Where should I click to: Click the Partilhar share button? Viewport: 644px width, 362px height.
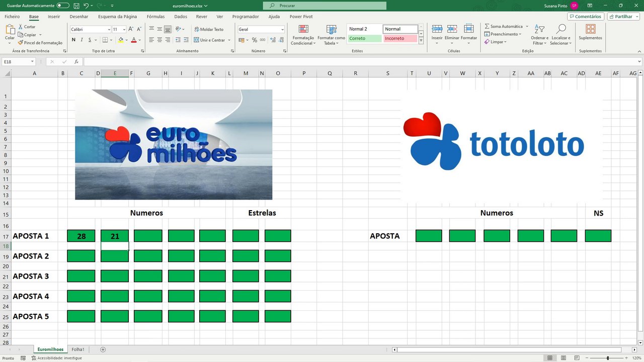(x=623, y=17)
